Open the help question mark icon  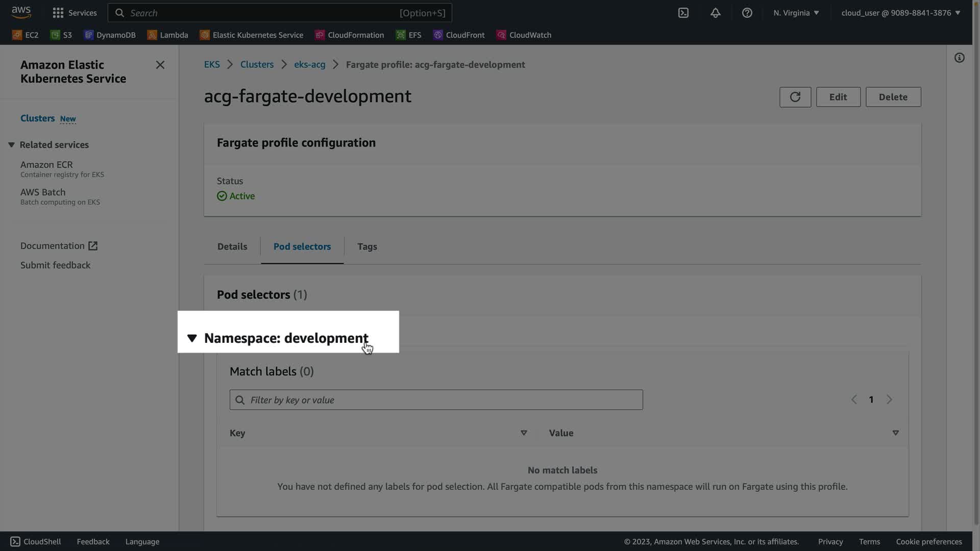747,13
